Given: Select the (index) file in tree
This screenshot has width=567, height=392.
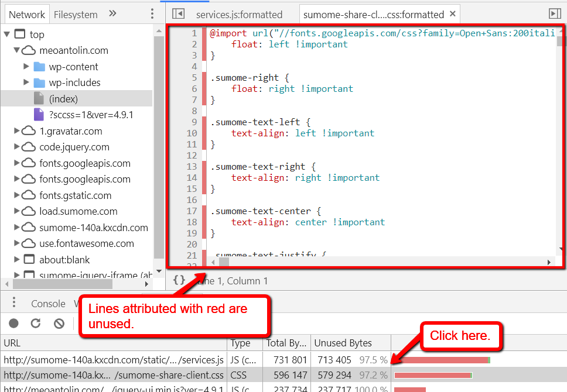Looking at the screenshot, I should 63,99.
